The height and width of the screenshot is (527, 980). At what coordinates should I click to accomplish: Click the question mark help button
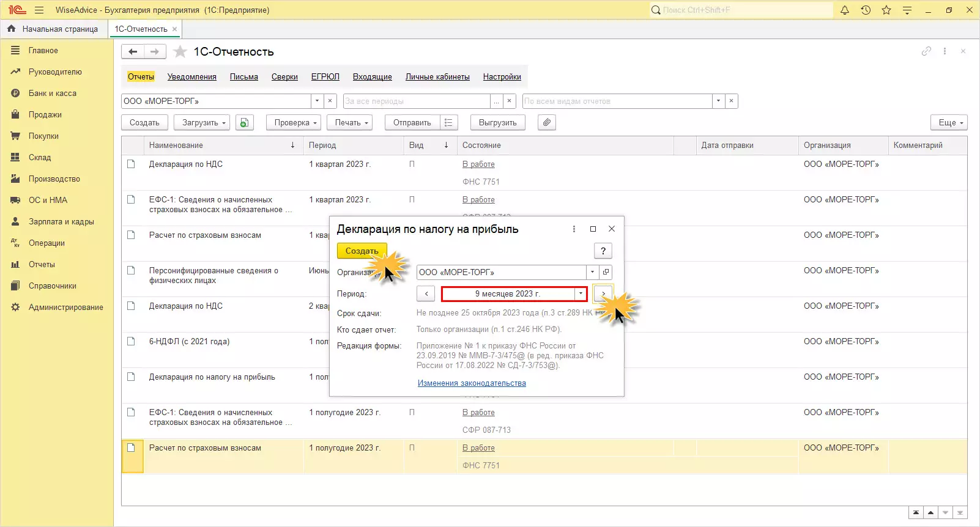point(603,251)
